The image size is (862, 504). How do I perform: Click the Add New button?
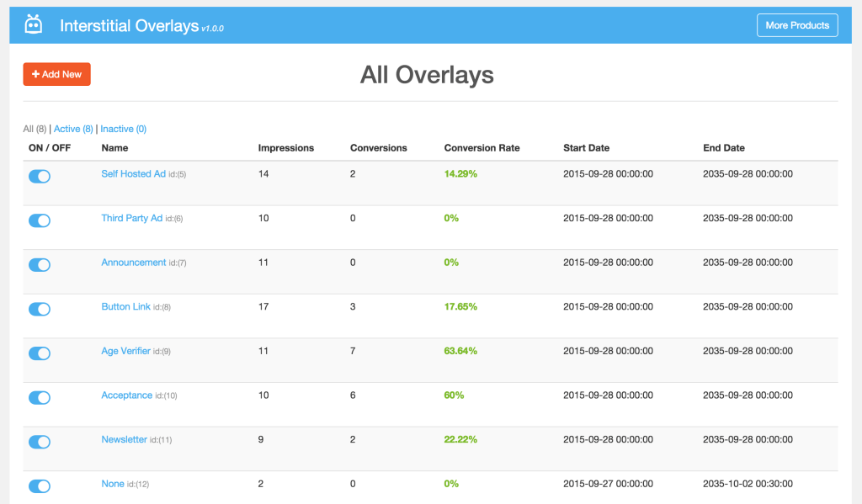(x=56, y=74)
